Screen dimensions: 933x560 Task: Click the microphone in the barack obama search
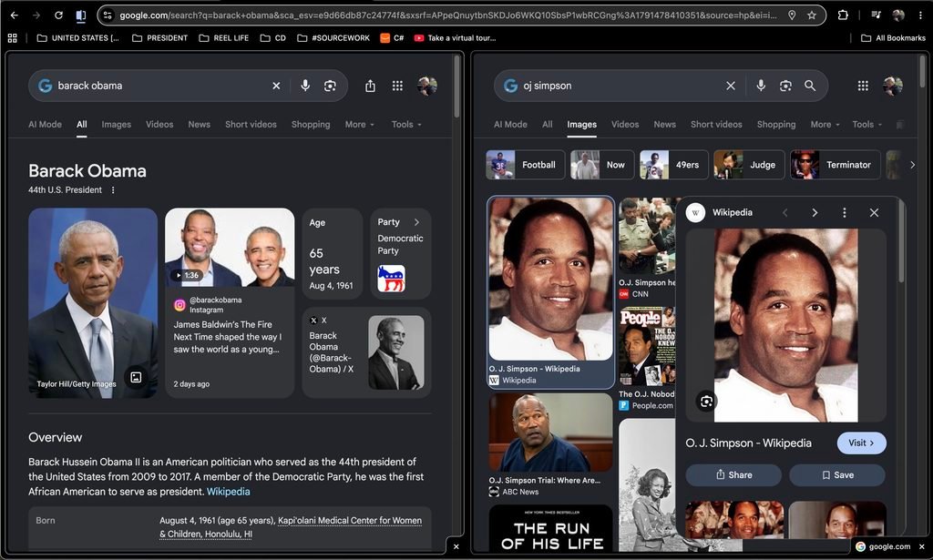(x=305, y=86)
